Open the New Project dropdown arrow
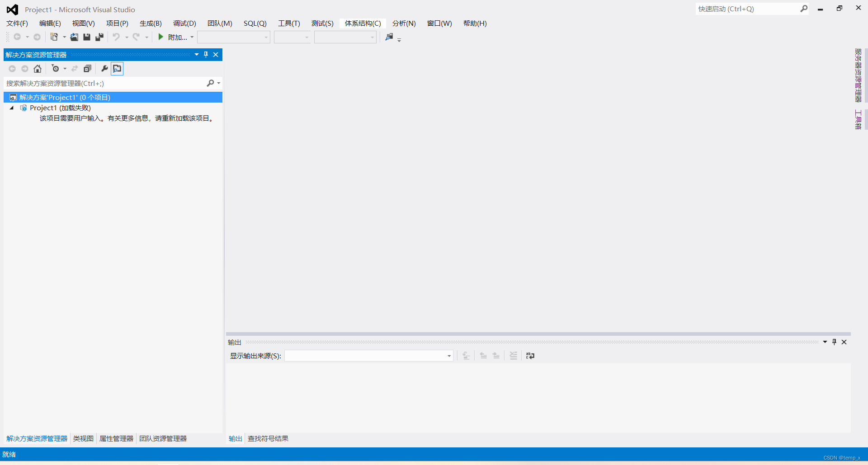Image resolution: width=868 pixels, height=465 pixels. pyautogui.click(x=64, y=37)
